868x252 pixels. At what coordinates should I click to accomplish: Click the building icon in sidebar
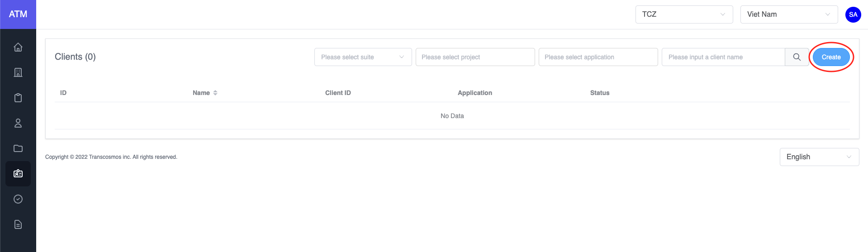[18, 72]
